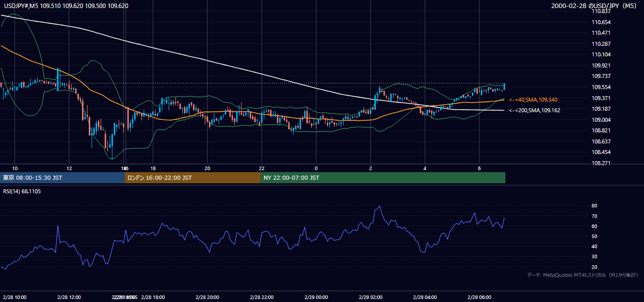Click the bottom time label 2/29 04:00
The height and width of the screenshot is (302, 644).
425,297
